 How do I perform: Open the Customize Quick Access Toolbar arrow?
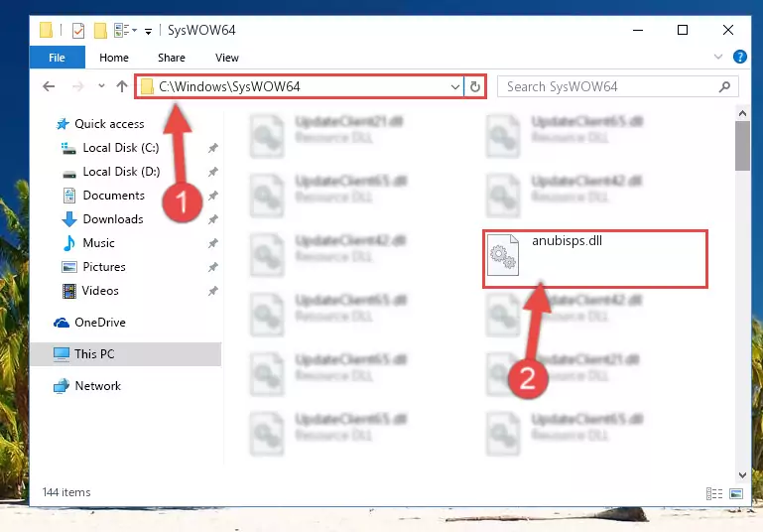click(148, 31)
